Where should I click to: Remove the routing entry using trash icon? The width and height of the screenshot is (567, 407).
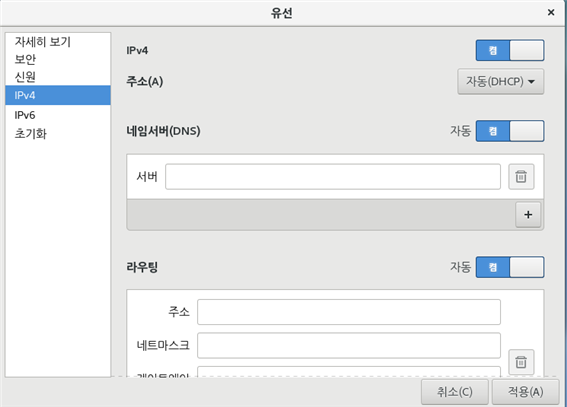[521, 362]
